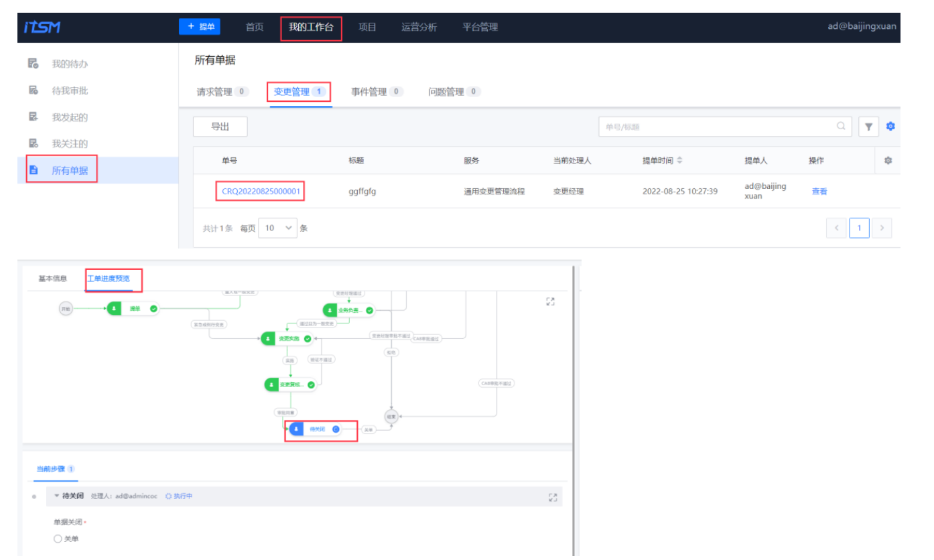Image resolution: width=934 pixels, height=560 pixels.
Task: Switch to the 变更管理 tab
Action: pyautogui.click(x=301, y=92)
